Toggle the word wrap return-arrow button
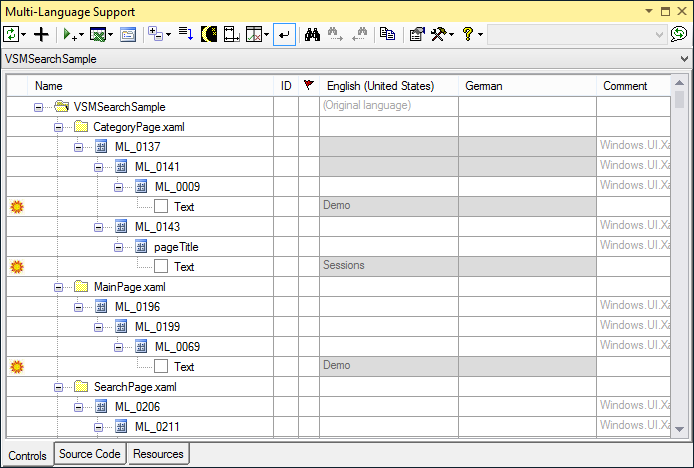The image size is (694, 468). [284, 34]
